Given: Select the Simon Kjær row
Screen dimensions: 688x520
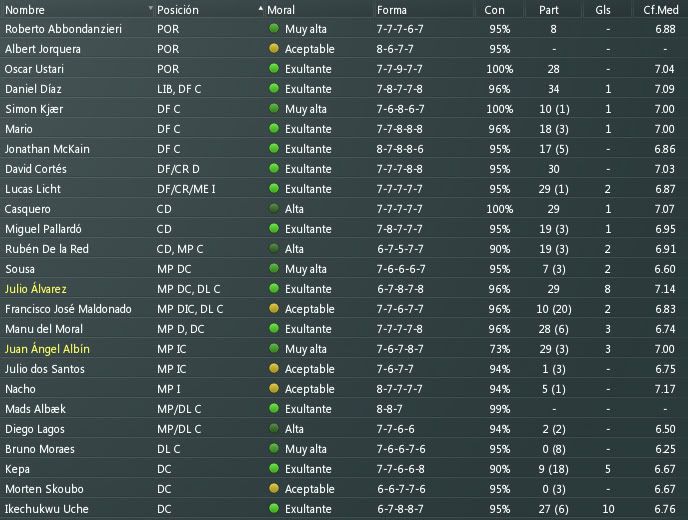Looking at the screenshot, I should click(344, 109).
